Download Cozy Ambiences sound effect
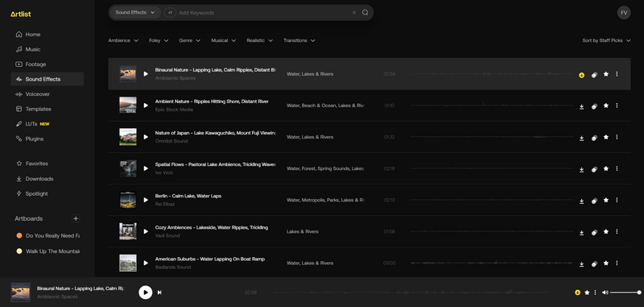 click(581, 233)
